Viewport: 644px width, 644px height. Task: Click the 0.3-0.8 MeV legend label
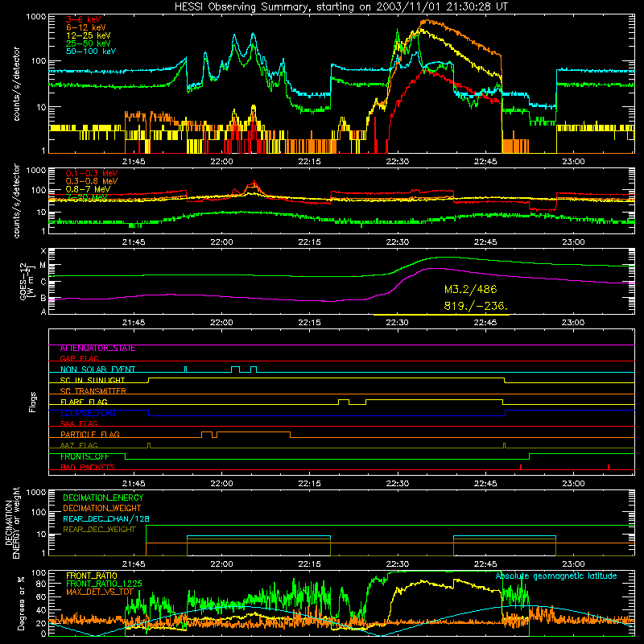(92, 181)
